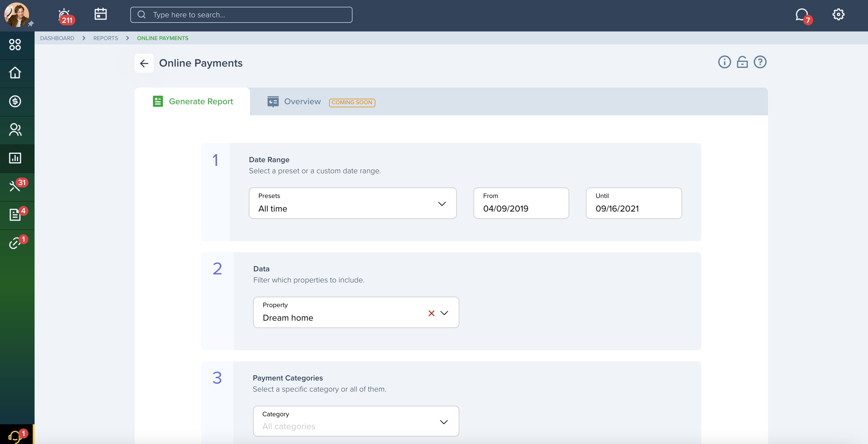868x444 pixels.
Task: Go to Dashboard breadcrumb
Action: [x=57, y=38]
